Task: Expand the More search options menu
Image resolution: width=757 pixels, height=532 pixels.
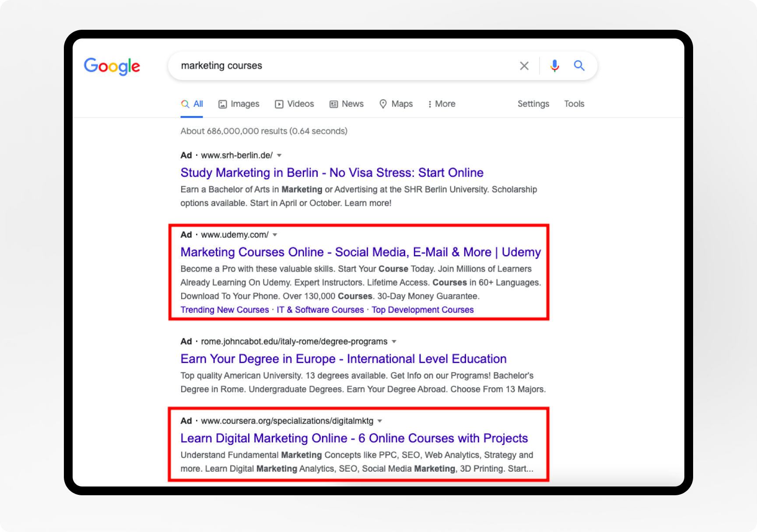Action: click(x=442, y=104)
